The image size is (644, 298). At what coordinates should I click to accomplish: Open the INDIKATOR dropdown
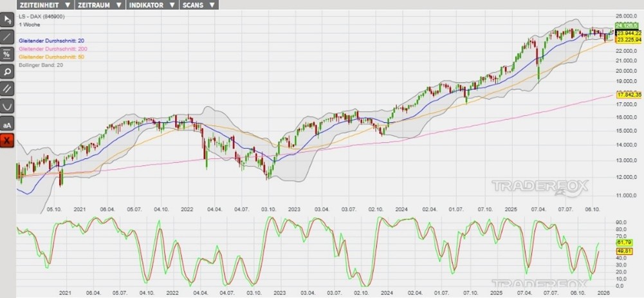[x=152, y=5]
